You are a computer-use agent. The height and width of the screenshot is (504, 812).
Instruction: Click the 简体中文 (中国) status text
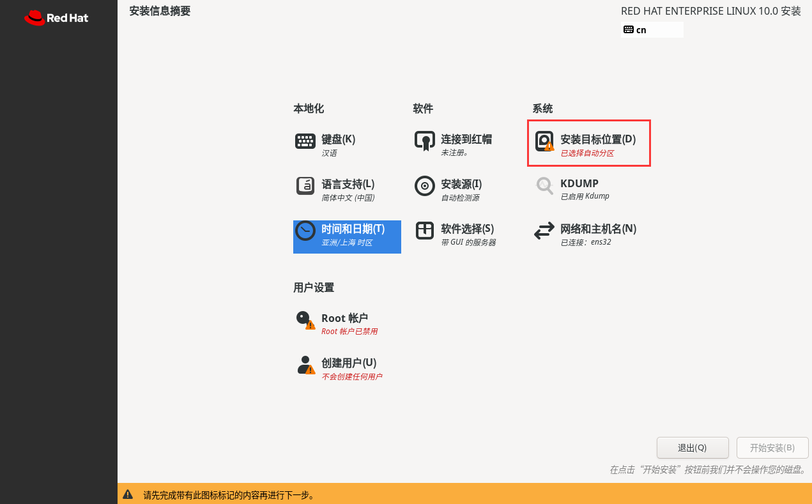click(x=348, y=198)
